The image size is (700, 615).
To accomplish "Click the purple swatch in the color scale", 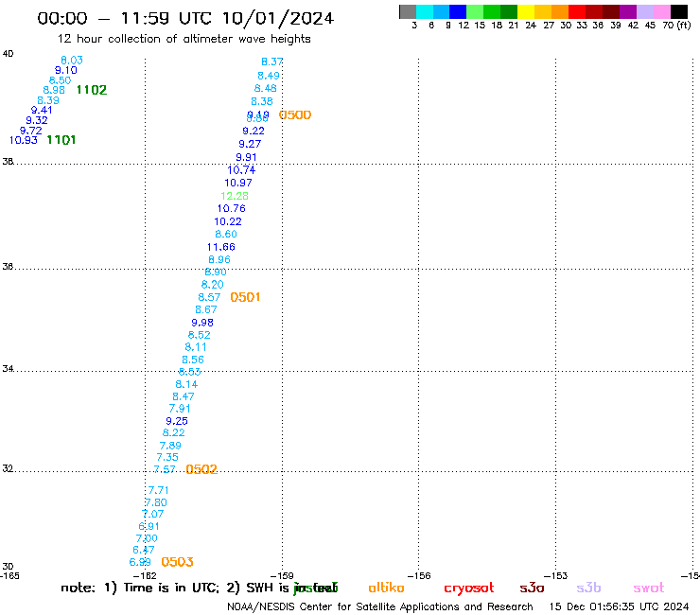I will coord(628,11).
